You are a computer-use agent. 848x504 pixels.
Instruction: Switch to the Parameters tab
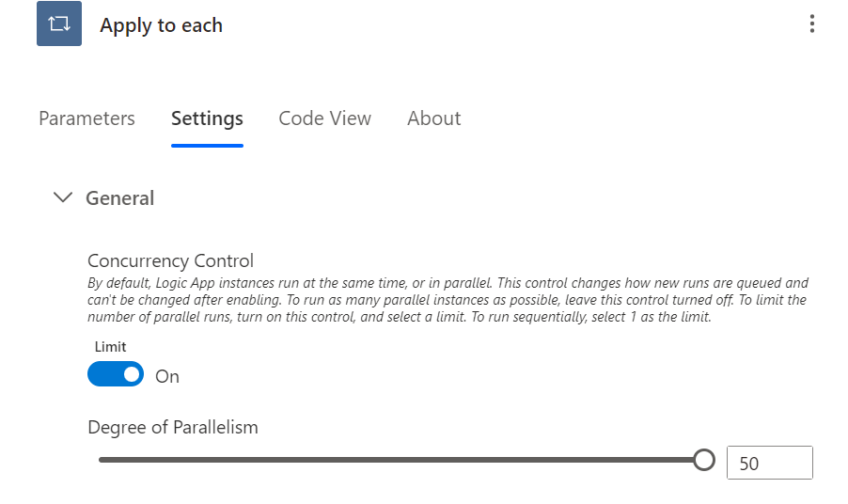[86, 118]
